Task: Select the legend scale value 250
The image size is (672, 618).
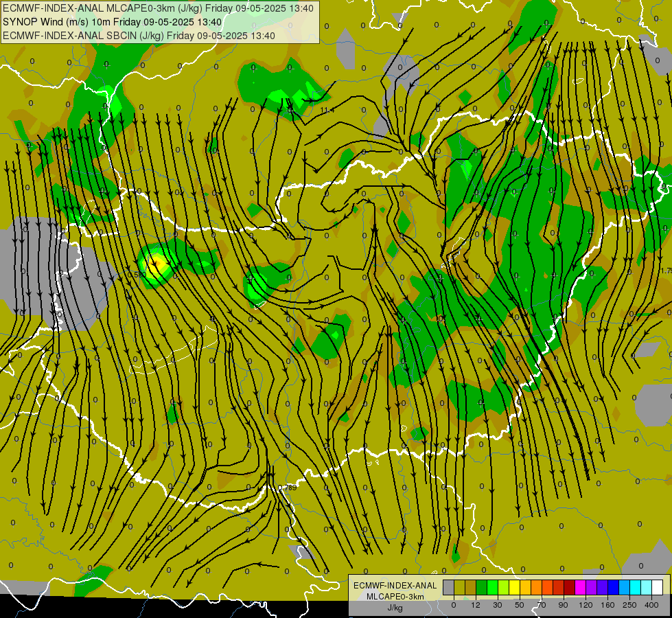Action: 629,605
